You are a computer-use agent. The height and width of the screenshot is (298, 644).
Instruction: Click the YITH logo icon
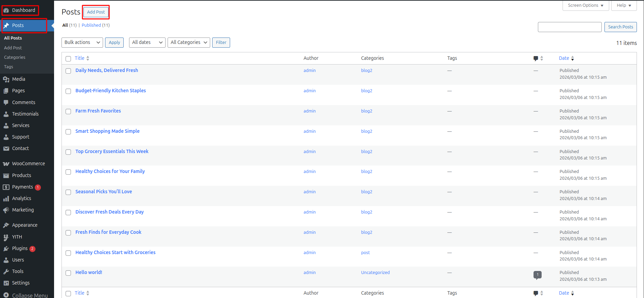point(6,237)
